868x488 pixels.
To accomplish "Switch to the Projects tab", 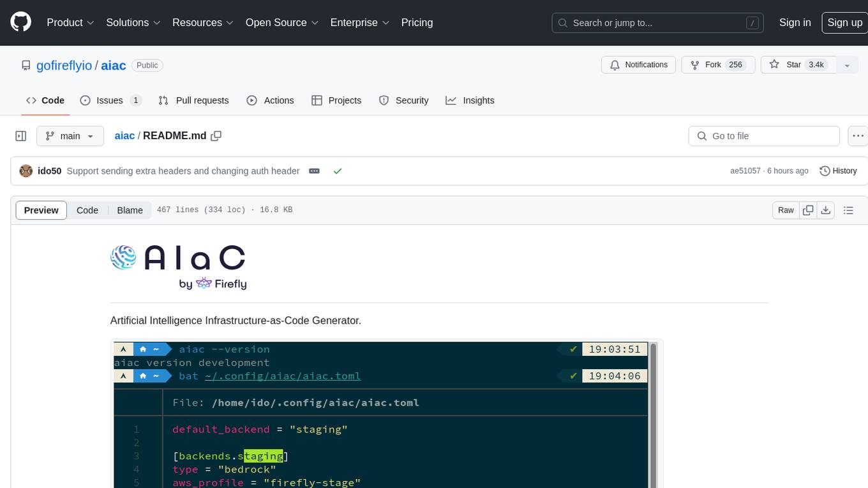I will pyautogui.click(x=336, y=100).
